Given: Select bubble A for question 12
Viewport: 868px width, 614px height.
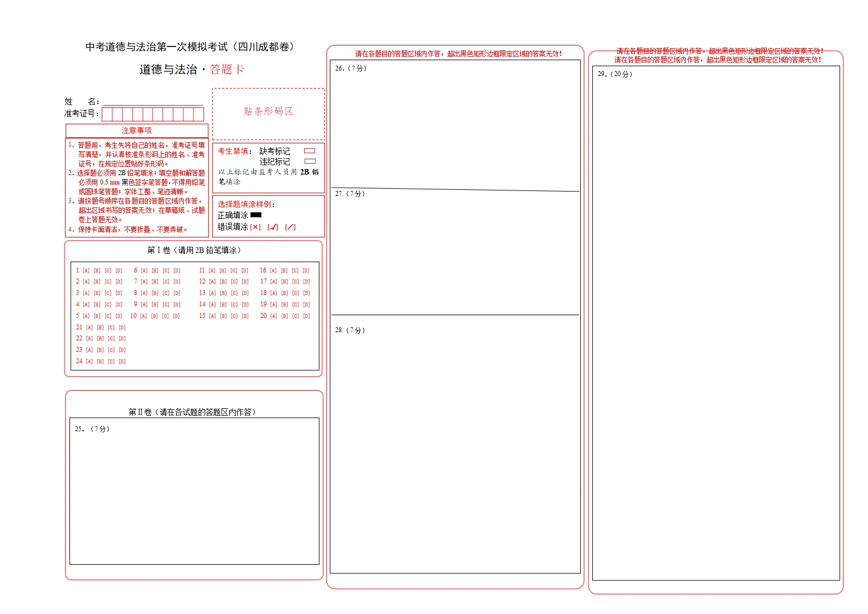Looking at the screenshot, I should [212, 281].
